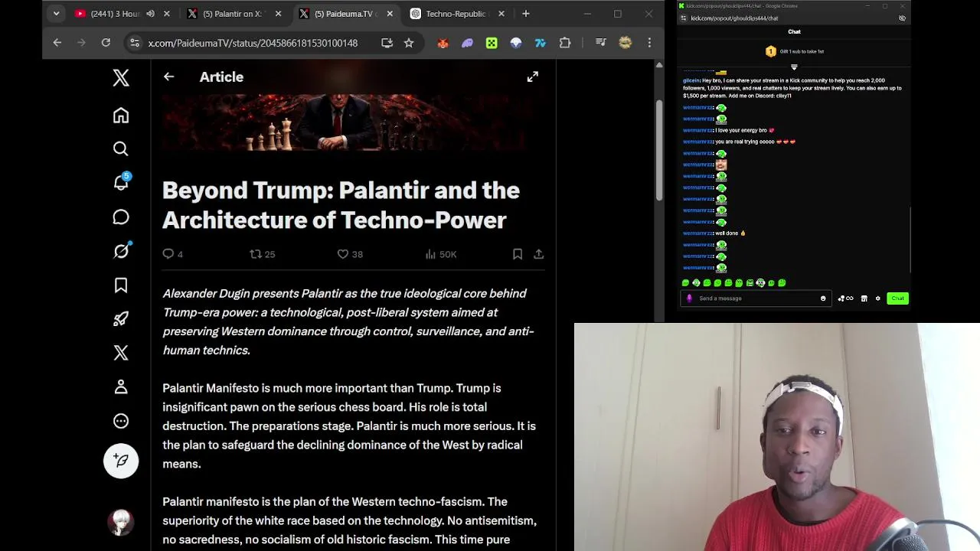Open a new Chrome tab

526,14
